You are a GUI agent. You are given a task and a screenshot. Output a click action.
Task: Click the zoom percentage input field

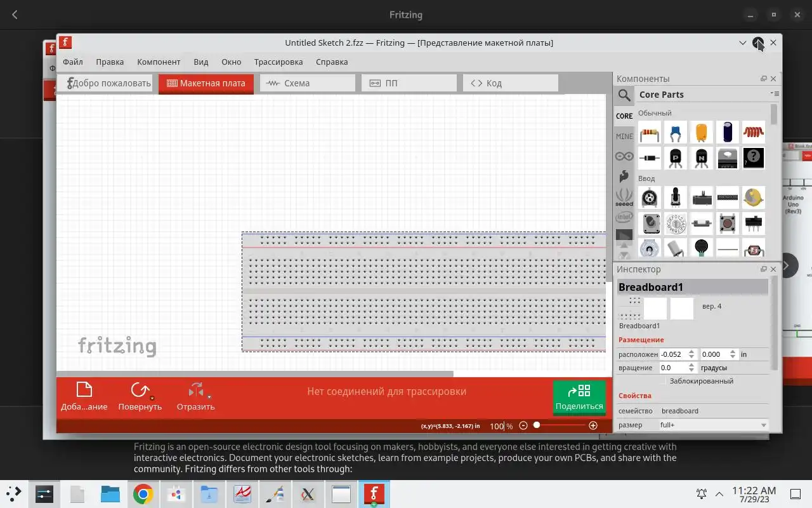[x=497, y=426]
